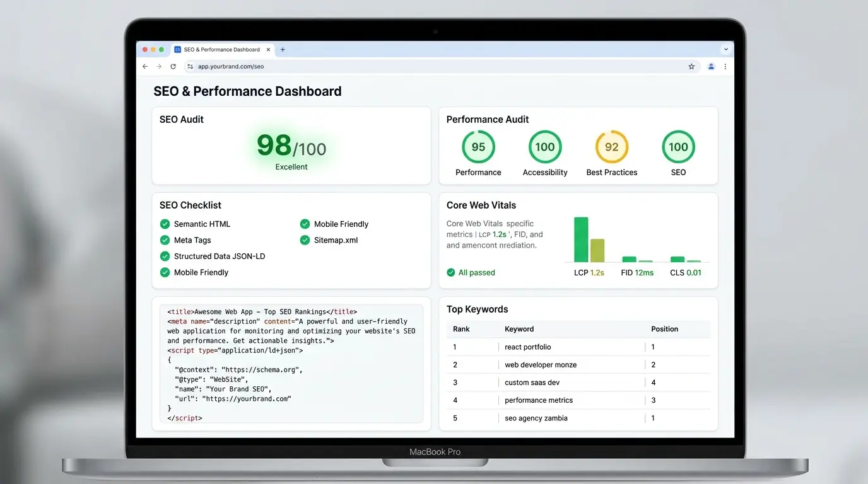Expand the tab search chevron in the tab strip

tap(726, 49)
